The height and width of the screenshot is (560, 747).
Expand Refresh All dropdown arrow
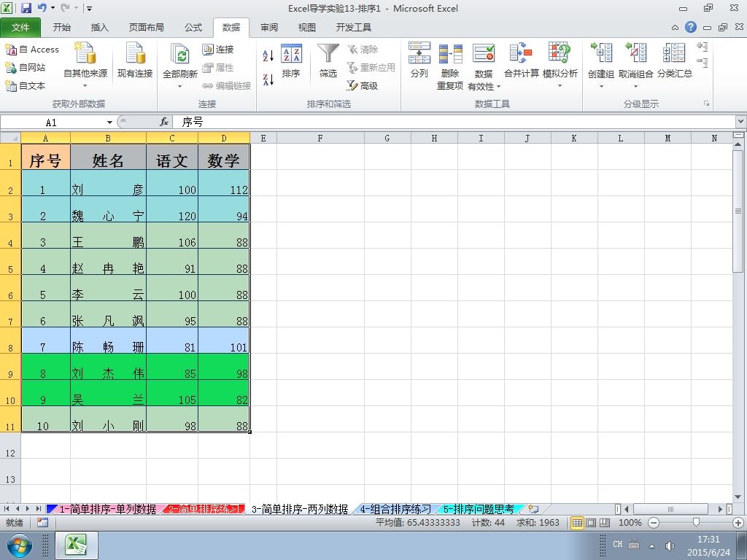coord(180,87)
